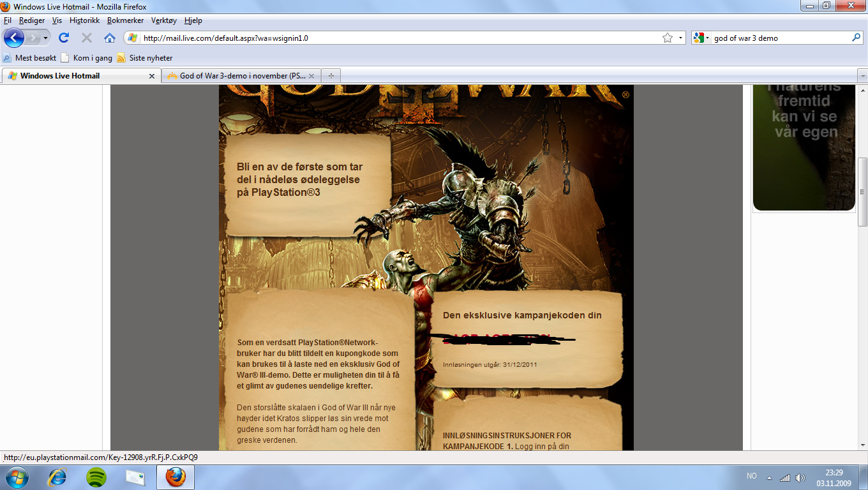868x490 pixels.
Task: Open Spotify from the taskbar
Action: (x=96, y=477)
